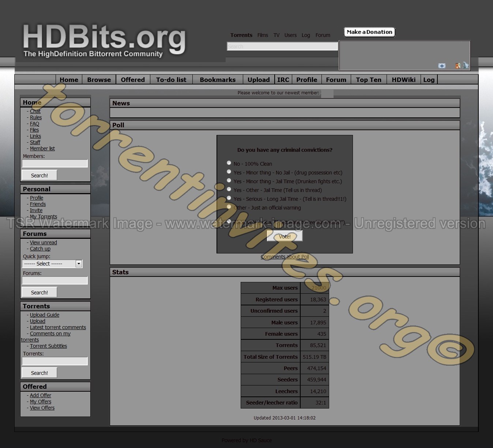Viewport: 493px width, 448px height.
Task: Open Files link in sidebar
Action: click(34, 130)
